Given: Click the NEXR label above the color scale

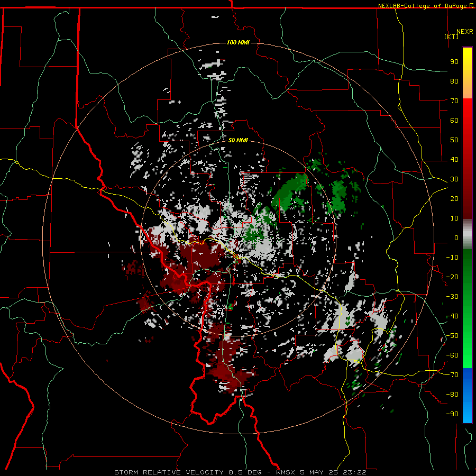Looking at the screenshot, I should (465, 32).
